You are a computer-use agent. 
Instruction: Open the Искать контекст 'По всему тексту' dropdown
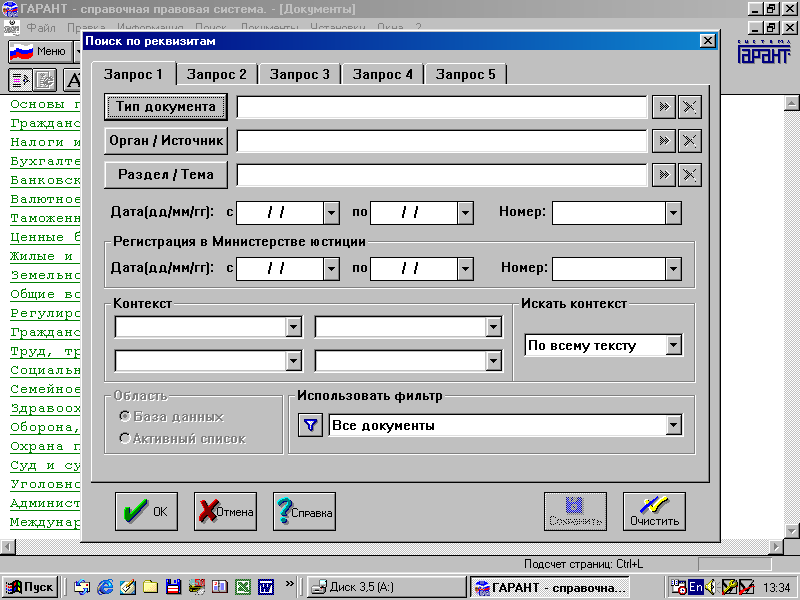[673, 345]
